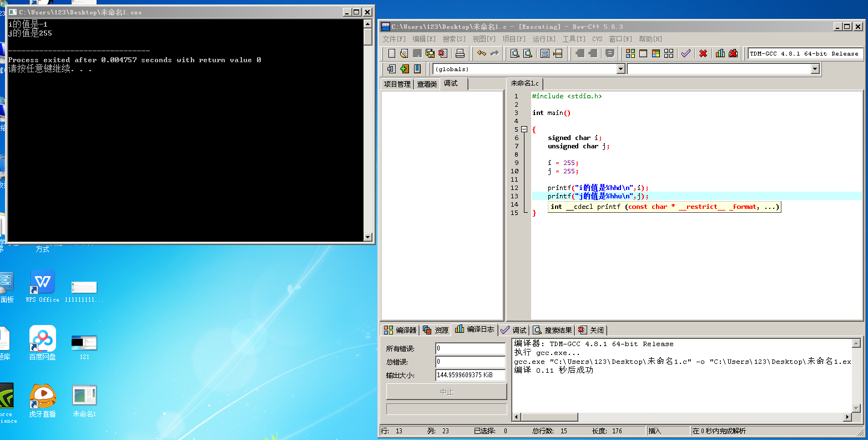The height and width of the screenshot is (440, 868).
Task: Open the TDM-GCC compiler set dropdown
Action: (806, 53)
